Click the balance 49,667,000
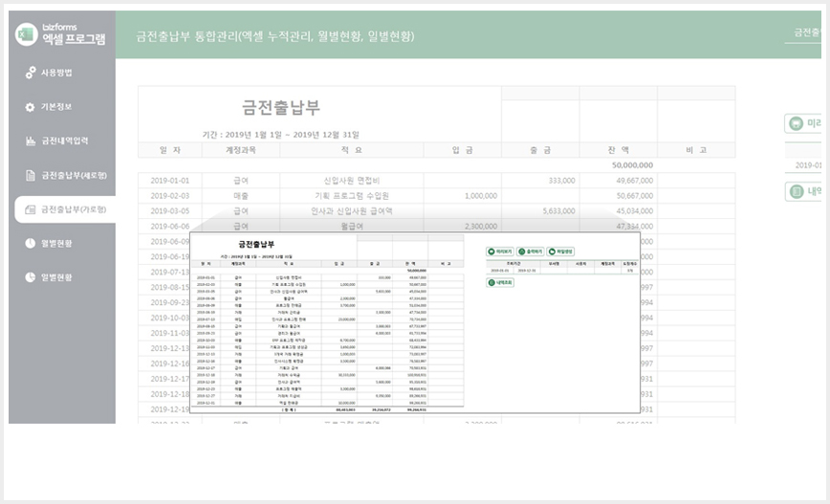The height and width of the screenshot is (504, 830). tap(634, 181)
